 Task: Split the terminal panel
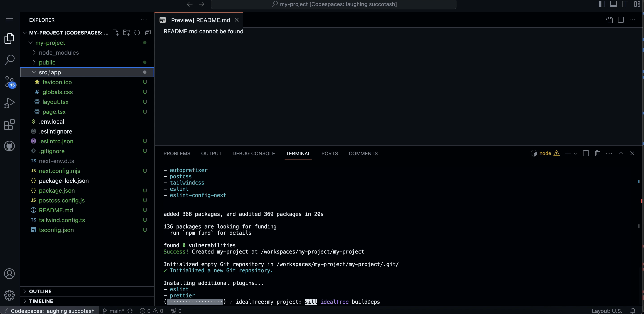[586, 153]
